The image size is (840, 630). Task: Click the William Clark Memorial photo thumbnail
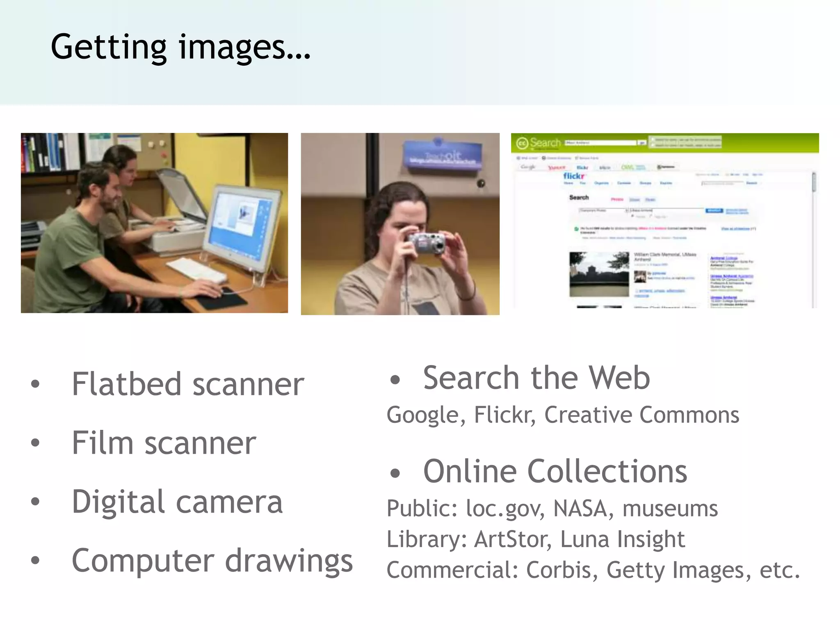tap(599, 274)
